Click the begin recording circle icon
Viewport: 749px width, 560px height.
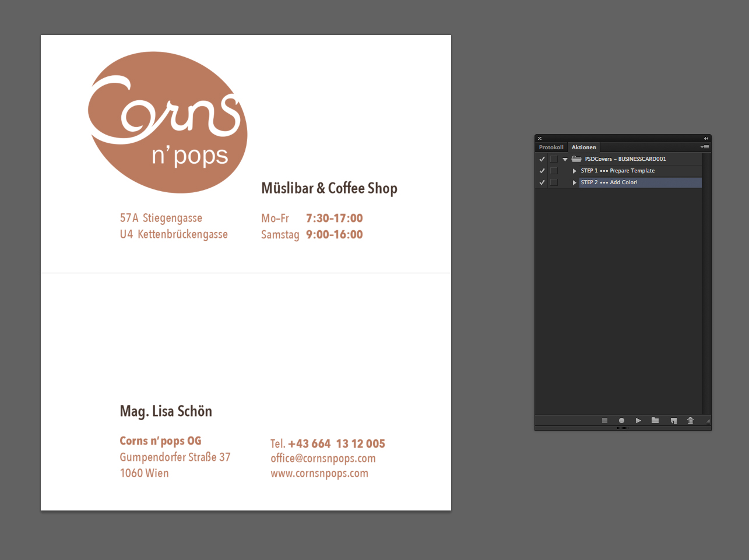click(x=621, y=421)
